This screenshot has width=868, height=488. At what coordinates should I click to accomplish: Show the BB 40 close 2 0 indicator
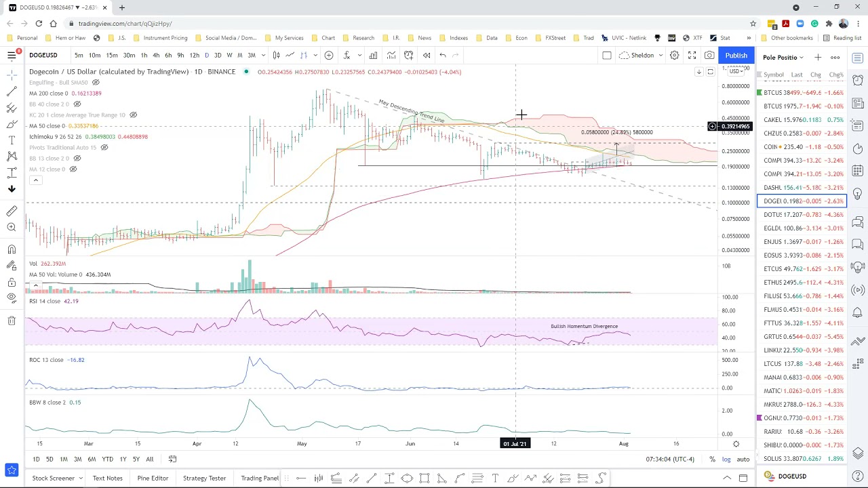click(77, 104)
